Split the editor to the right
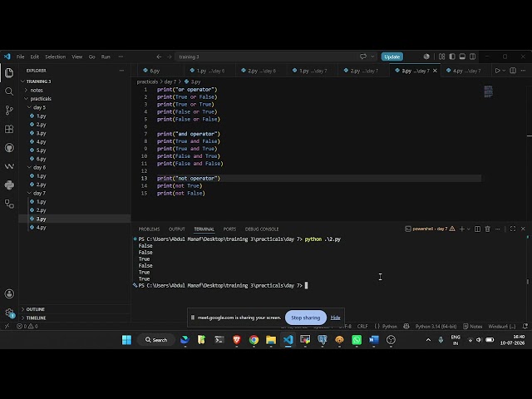Viewport: 532px width, 399px height. coord(513,71)
